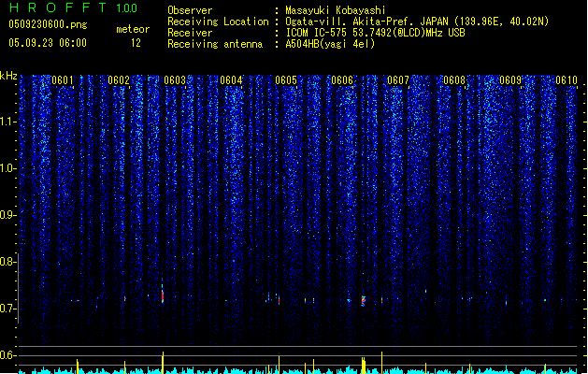Viewport: 588px width, 374px height.
Task: Click the 0601 time marker
Action: point(63,80)
